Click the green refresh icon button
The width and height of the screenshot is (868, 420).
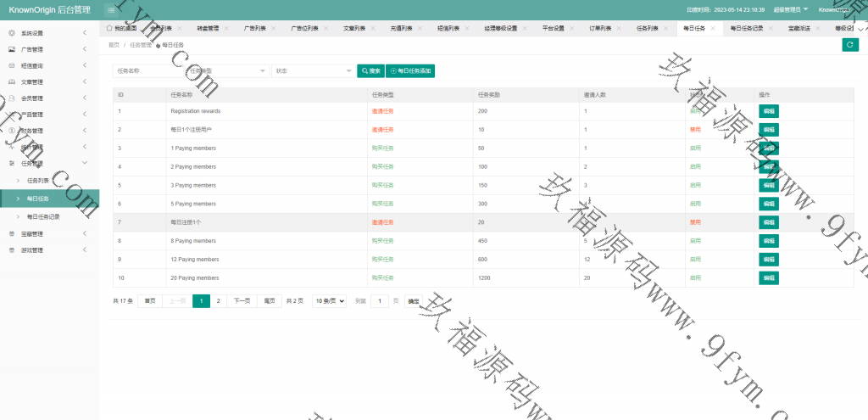coord(849,45)
